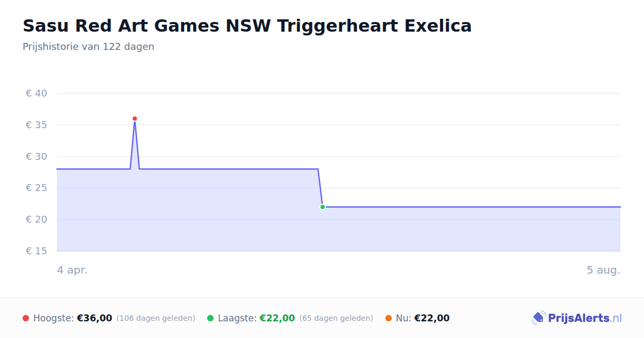This screenshot has height=338, width=644.
Task: Click the 4 apr. start date label
Action: [x=72, y=270]
